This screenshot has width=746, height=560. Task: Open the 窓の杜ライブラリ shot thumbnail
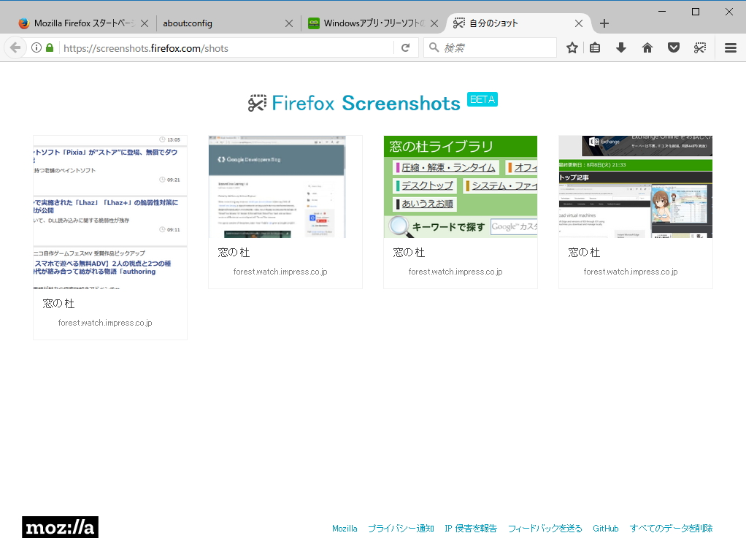click(460, 186)
